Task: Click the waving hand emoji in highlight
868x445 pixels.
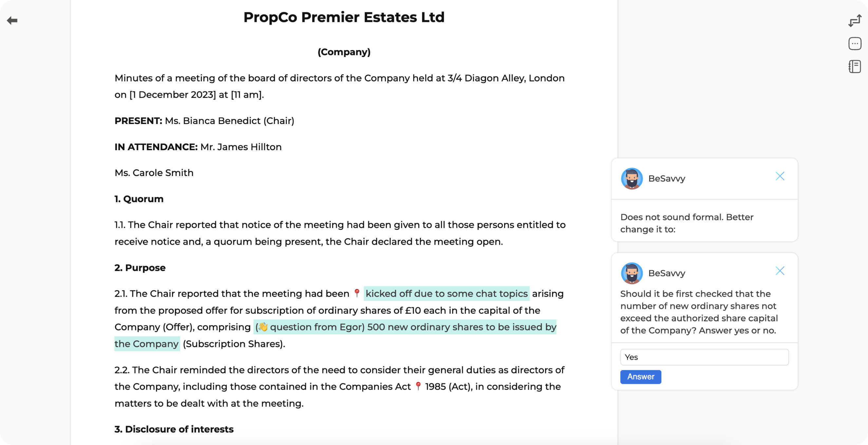Action: point(263,327)
